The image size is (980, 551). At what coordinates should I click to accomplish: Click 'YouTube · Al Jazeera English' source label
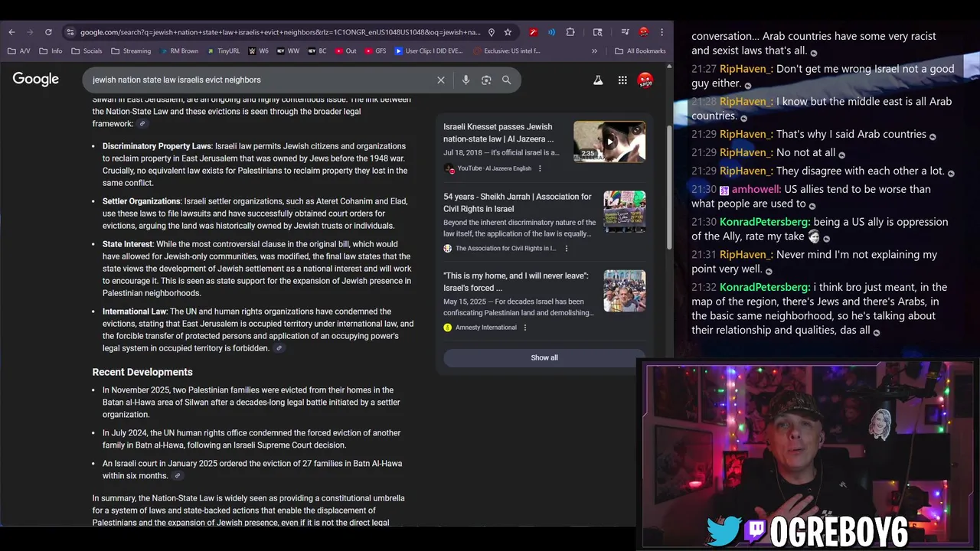[494, 168]
